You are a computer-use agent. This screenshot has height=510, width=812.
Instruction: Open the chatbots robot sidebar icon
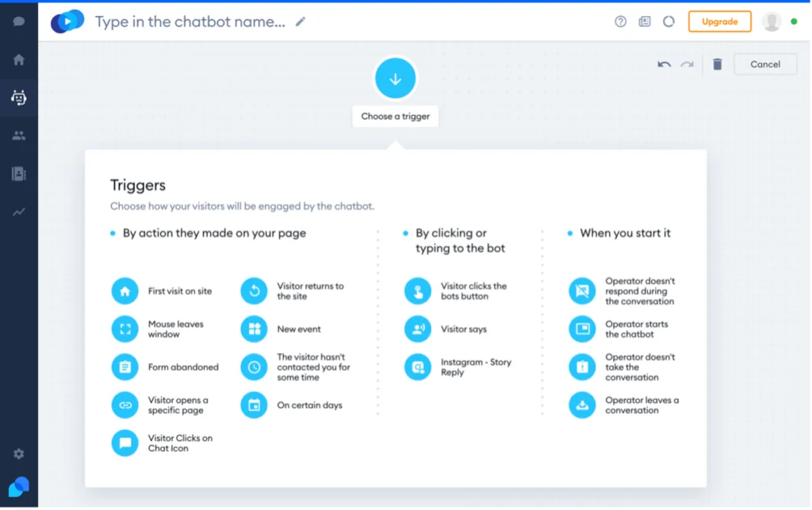tap(19, 98)
